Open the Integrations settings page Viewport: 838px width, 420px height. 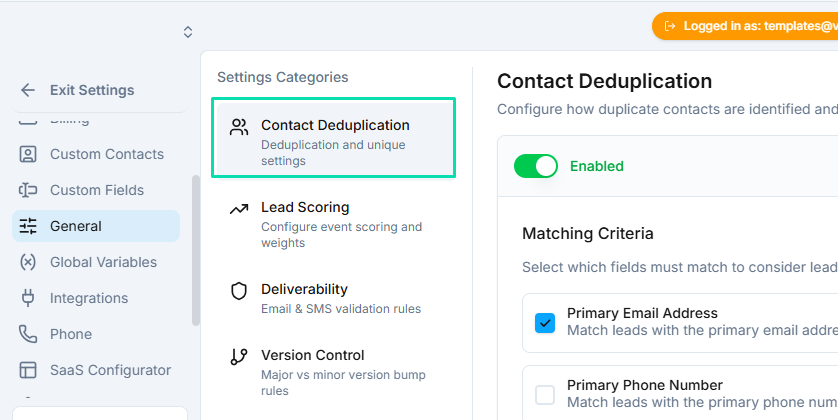coord(96,298)
